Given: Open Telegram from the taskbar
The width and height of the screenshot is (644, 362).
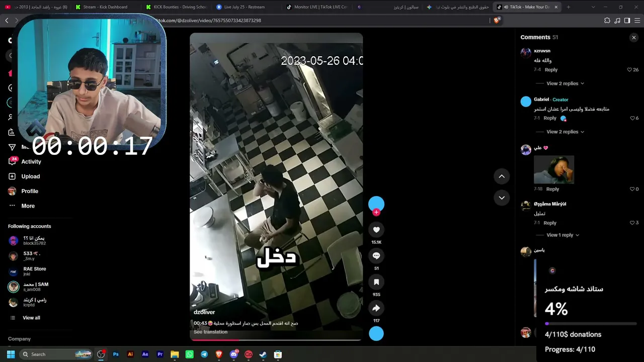Looking at the screenshot, I should 204,354.
